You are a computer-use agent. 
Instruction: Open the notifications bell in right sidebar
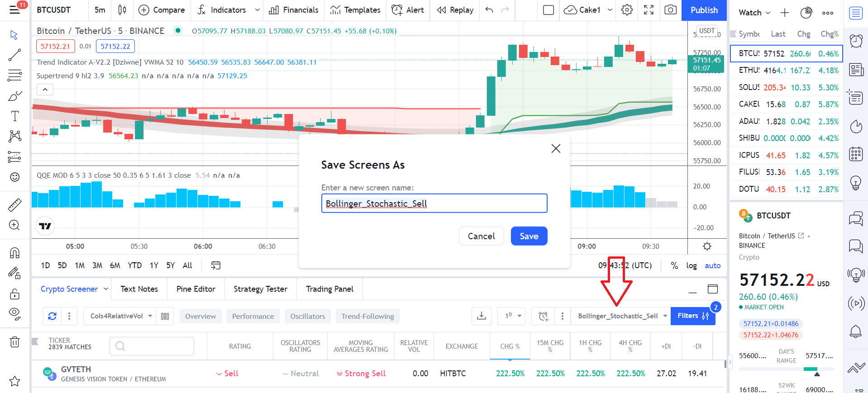[x=856, y=331]
